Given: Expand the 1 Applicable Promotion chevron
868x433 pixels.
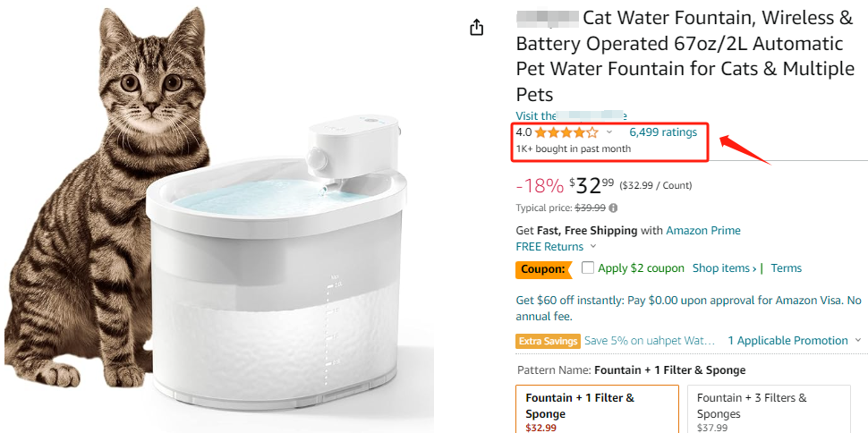Looking at the screenshot, I should [858, 341].
